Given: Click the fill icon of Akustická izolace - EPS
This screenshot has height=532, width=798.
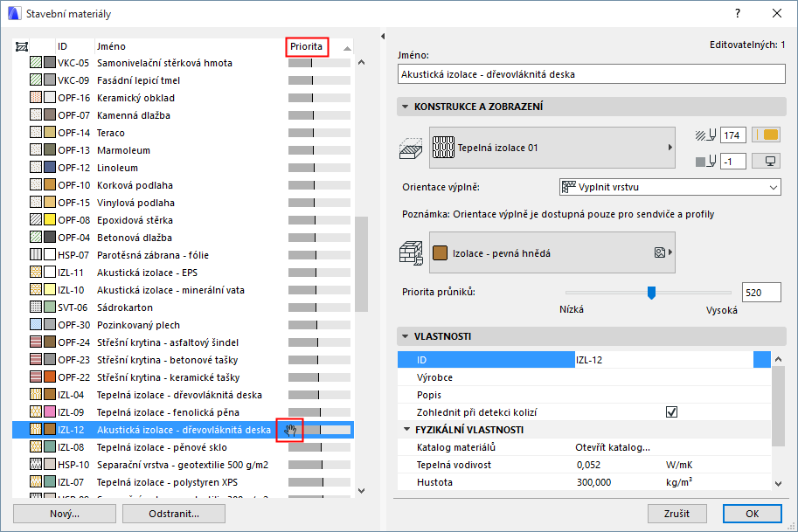Looking at the screenshot, I should [36, 272].
